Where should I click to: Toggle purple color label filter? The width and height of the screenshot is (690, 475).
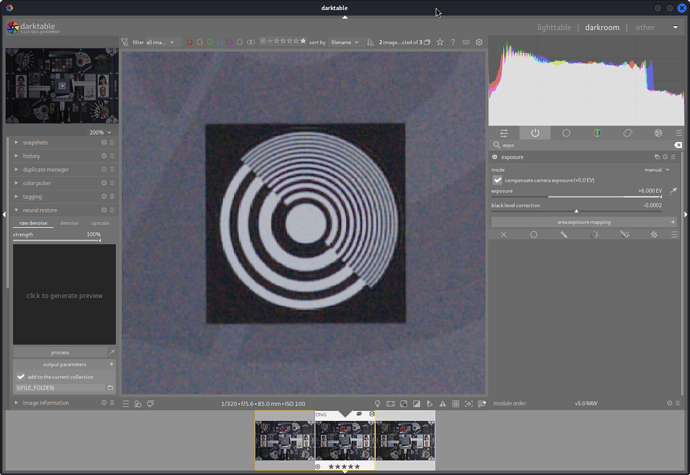tap(230, 42)
